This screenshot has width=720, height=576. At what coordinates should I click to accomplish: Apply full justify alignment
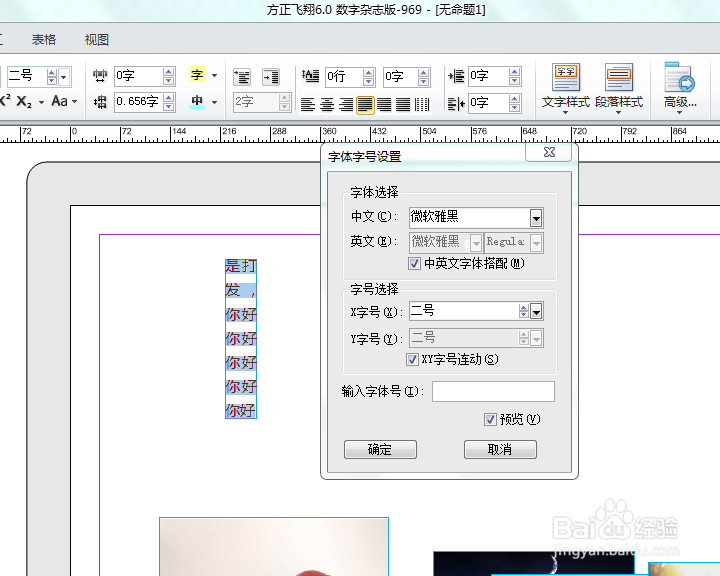403,105
